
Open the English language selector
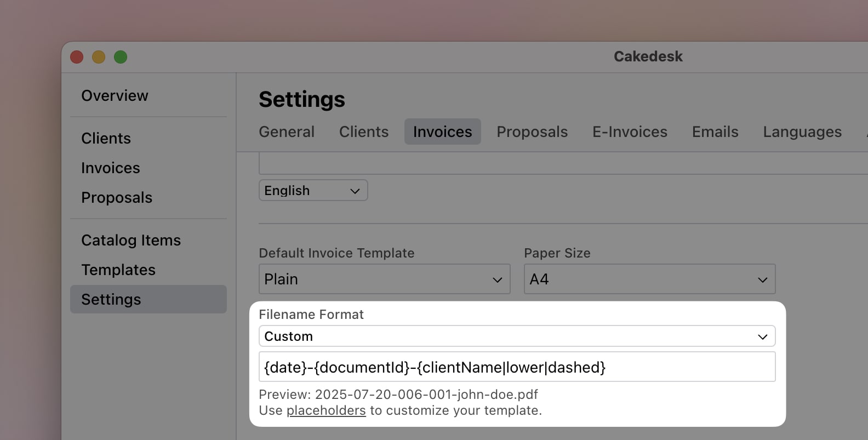(x=312, y=190)
